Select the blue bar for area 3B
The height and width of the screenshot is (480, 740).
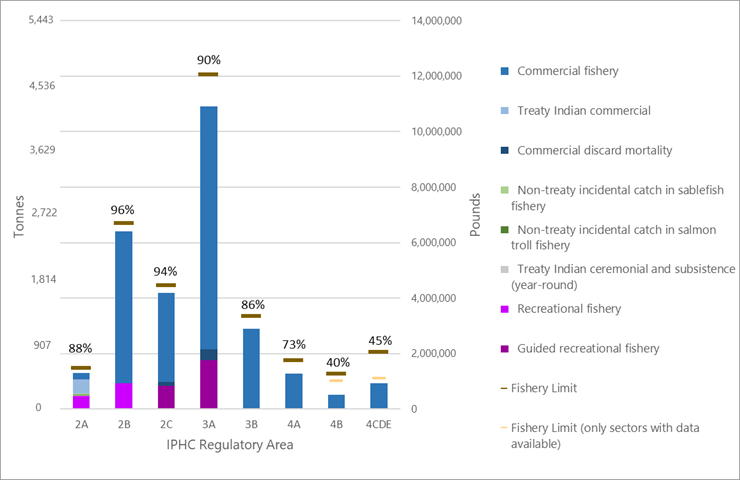pyautogui.click(x=251, y=368)
